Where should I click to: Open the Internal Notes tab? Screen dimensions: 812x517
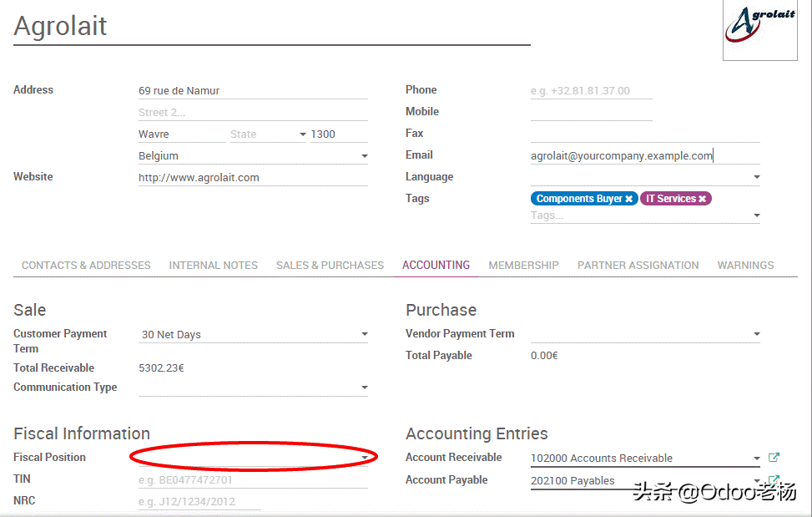point(213,266)
